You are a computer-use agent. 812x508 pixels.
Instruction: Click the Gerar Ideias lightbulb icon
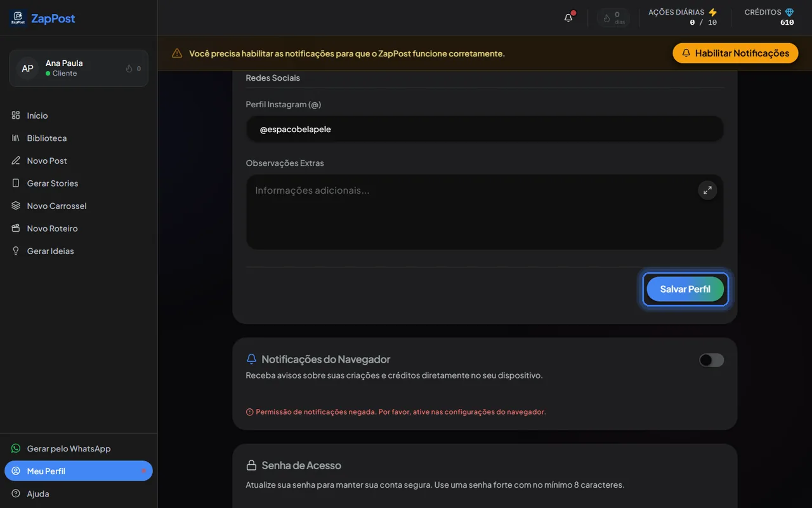pos(16,251)
